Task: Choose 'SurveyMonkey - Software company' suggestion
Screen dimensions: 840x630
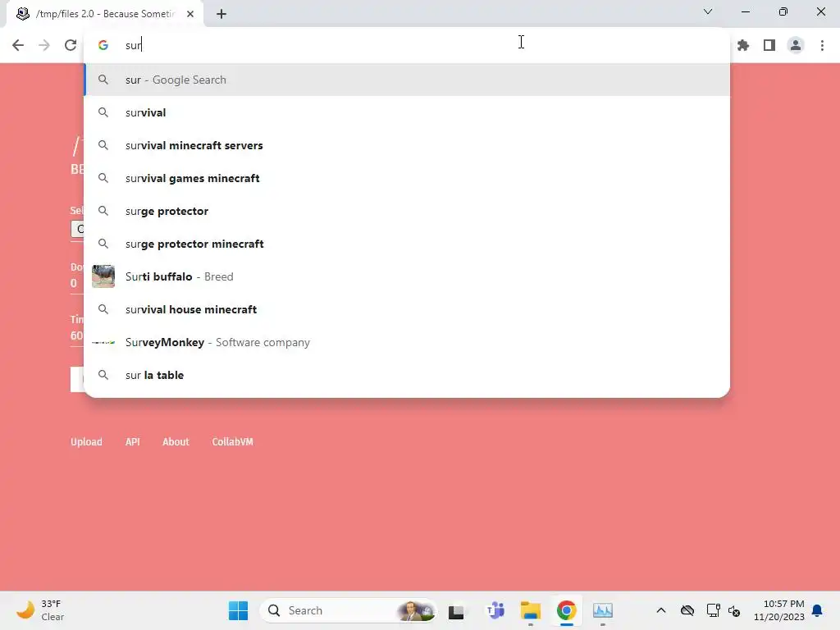Action: [407, 342]
